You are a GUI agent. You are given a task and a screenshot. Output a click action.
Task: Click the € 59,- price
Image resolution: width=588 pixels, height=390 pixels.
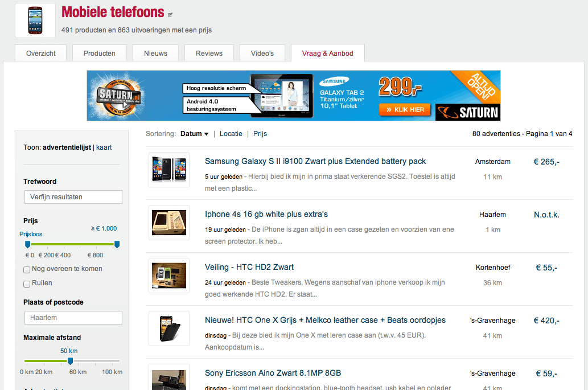tap(546, 373)
